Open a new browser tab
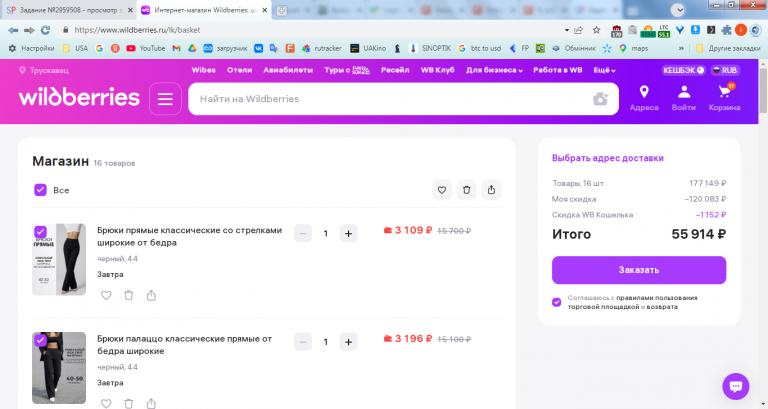 click(282, 10)
